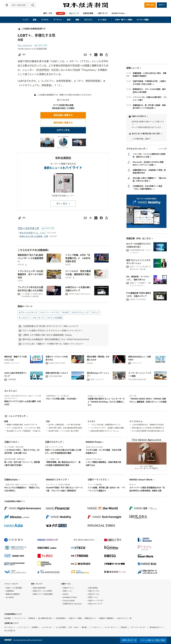
Task: Open 朝刊・夕刊 in the top menu
Action: [48, 13]
